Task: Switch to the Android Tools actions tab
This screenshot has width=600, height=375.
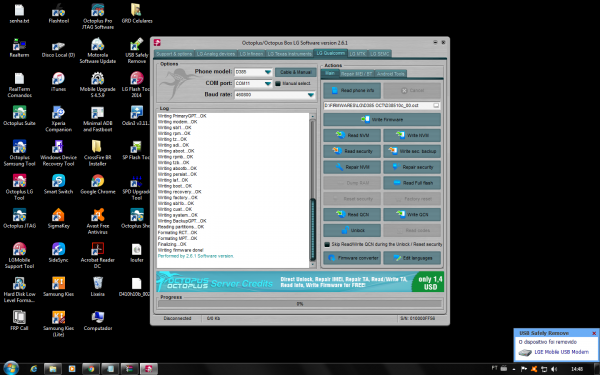Action: click(390, 74)
